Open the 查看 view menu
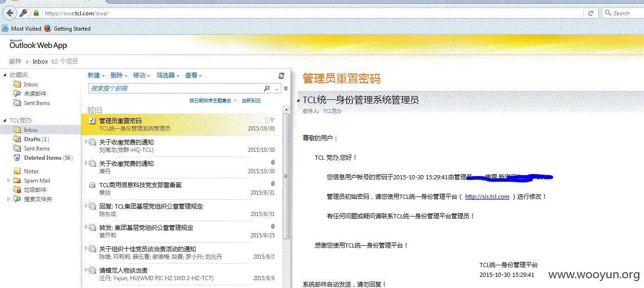Viewport: 644px width, 288px height. [x=193, y=75]
